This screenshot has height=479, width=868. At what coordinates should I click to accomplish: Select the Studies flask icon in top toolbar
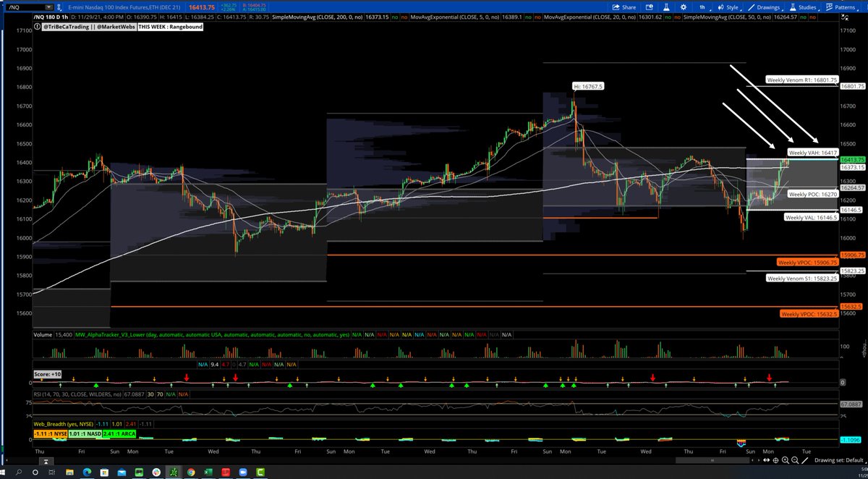pyautogui.click(x=792, y=7)
